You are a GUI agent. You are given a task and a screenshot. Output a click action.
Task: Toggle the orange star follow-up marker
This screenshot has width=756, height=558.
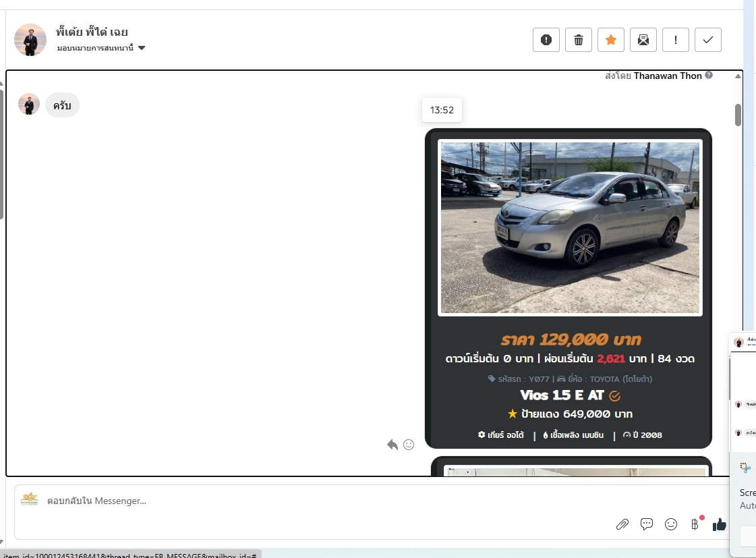pos(610,40)
